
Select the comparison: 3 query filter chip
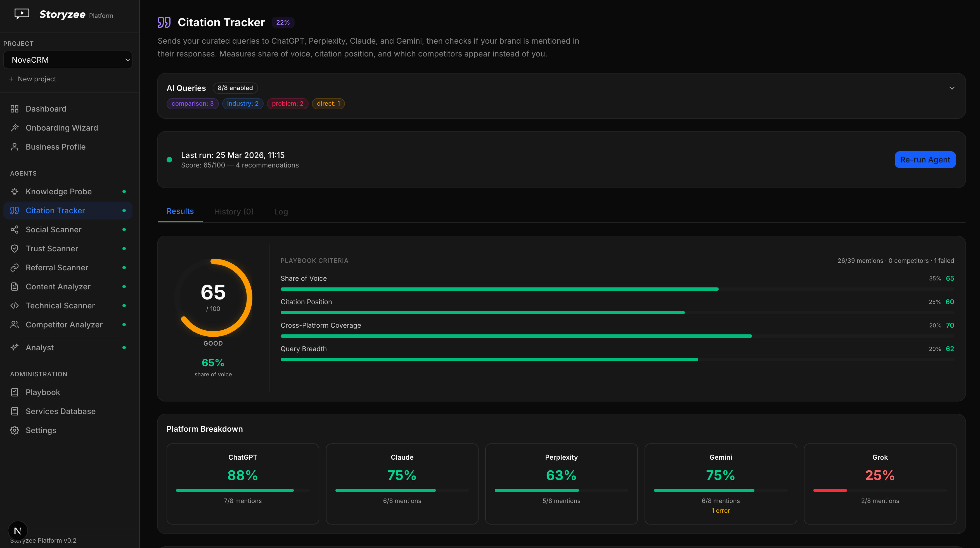point(193,103)
